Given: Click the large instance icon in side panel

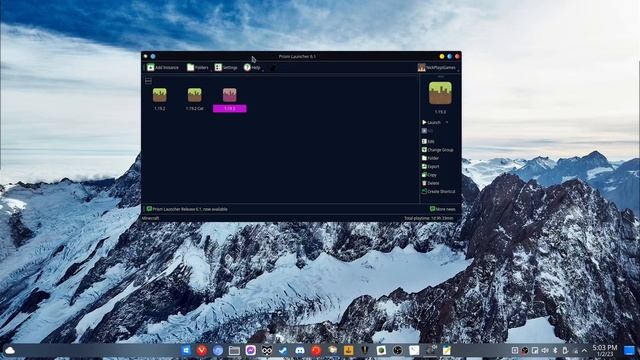Looking at the screenshot, I should (x=440, y=93).
